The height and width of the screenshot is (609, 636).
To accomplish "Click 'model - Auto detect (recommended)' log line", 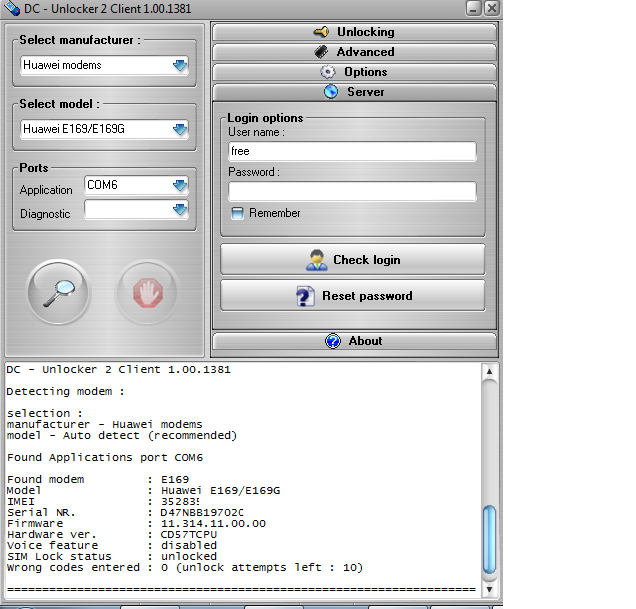I will click(122, 435).
